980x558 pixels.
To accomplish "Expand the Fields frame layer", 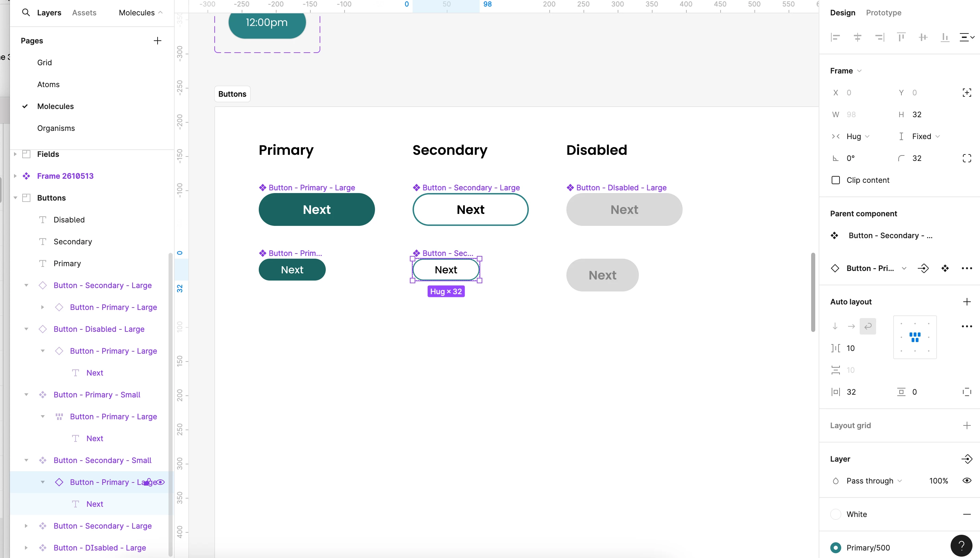I will (15, 154).
